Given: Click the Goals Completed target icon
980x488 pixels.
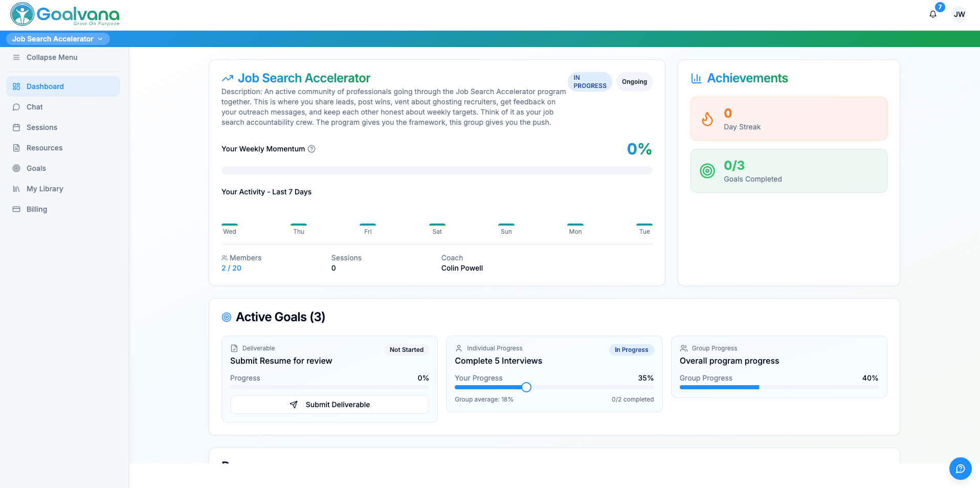Looking at the screenshot, I should tap(707, 171).
